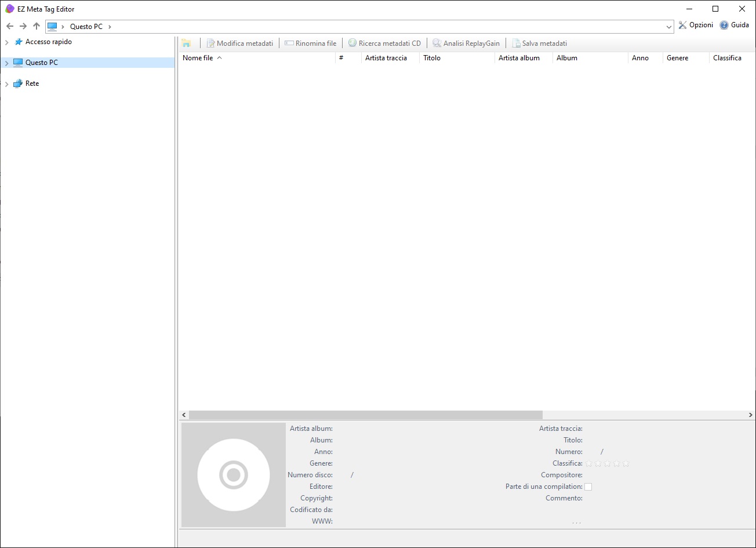Select Rete in the folder tree
The height and width of the screenshot is (548, 756).
(32, 84)
